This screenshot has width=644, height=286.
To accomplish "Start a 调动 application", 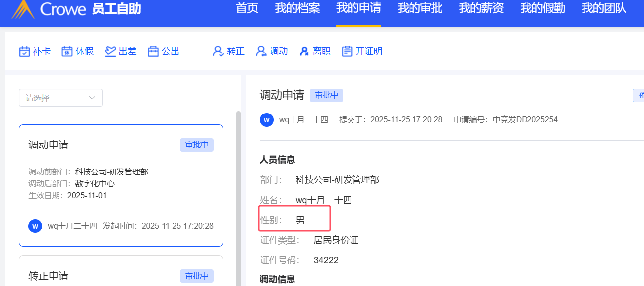I will pos(271,51).
